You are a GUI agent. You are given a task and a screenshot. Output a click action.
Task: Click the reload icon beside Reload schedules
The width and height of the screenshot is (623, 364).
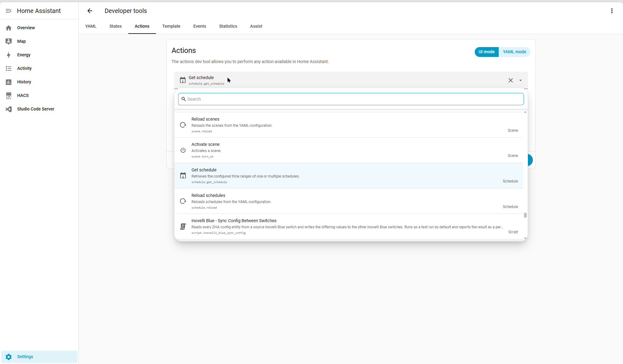click(183, 201)
